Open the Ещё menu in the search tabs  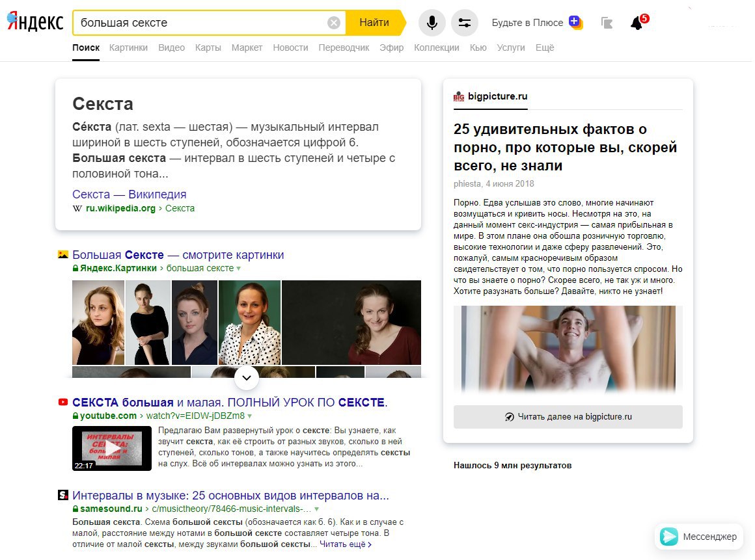pos(545,47)
